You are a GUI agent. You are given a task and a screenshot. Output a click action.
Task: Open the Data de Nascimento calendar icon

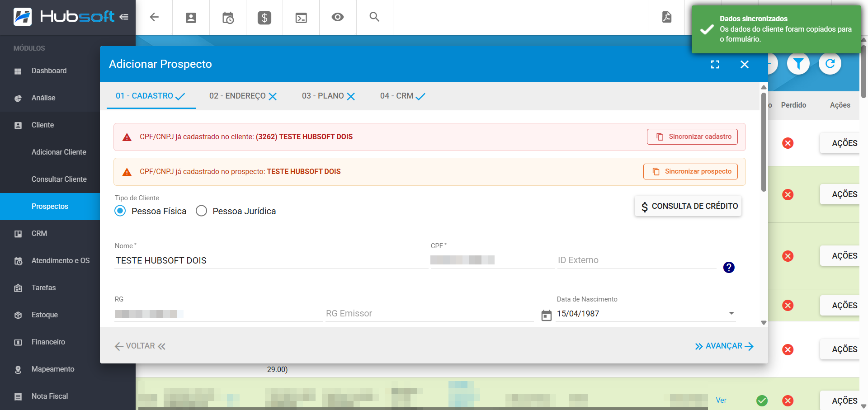(x=547, y=315)
